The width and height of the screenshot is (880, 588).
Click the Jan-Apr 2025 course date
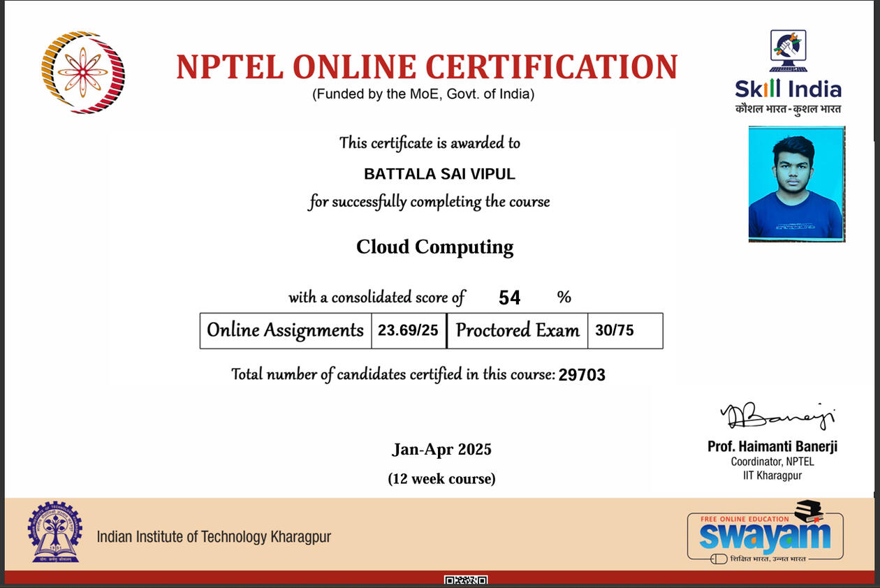[x=441, y=450]
